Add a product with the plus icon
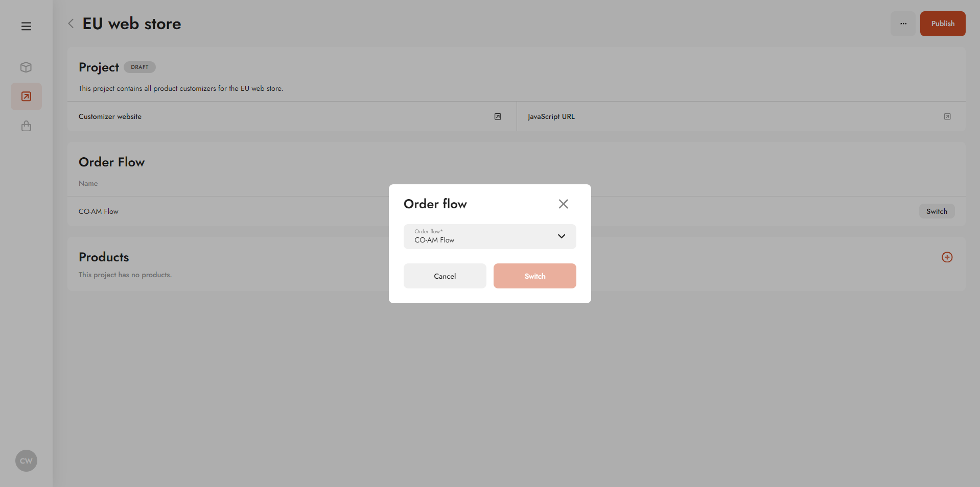 pos(947,257)
